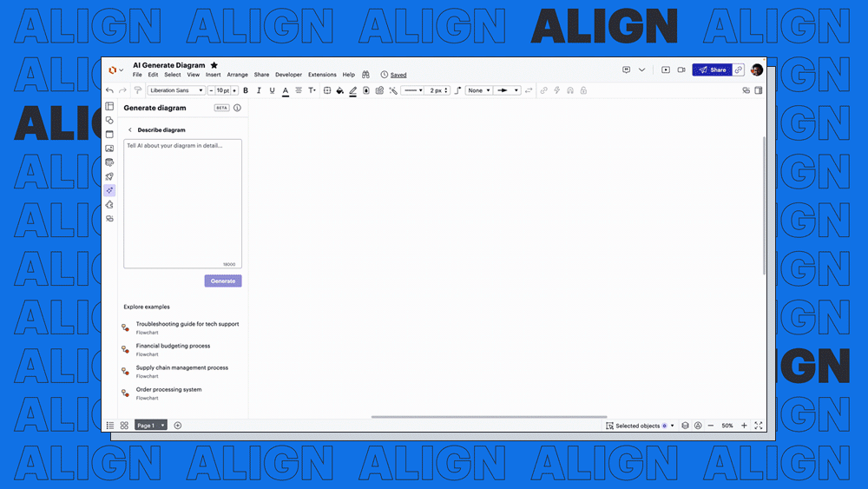
Task: Click the AI sparkle Generate diagram sidebar icon
Action: pyautogui.click(x=109, y=190)
